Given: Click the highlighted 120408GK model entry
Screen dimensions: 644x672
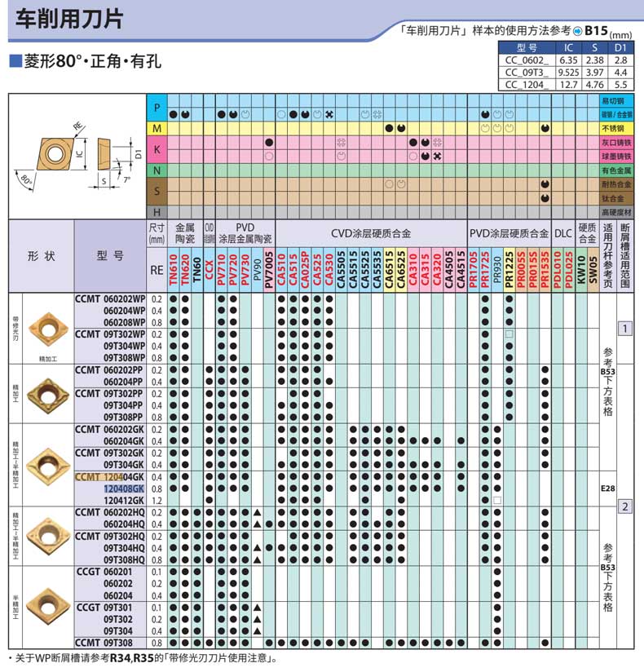Looking at the screenshot, I should [x=123, y=488].
